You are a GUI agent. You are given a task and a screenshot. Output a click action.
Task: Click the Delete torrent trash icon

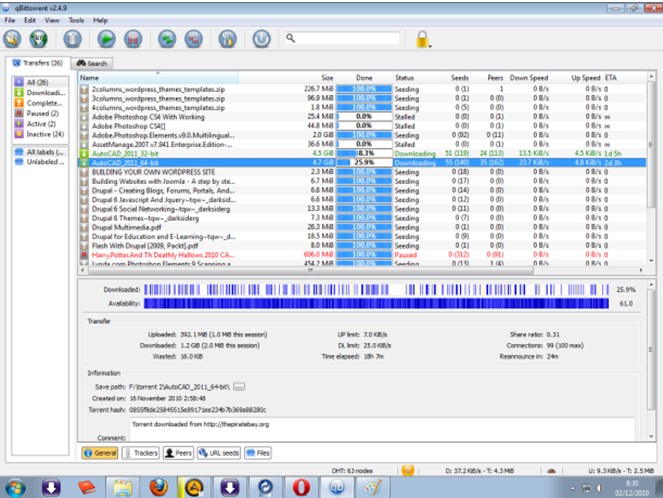72,39
